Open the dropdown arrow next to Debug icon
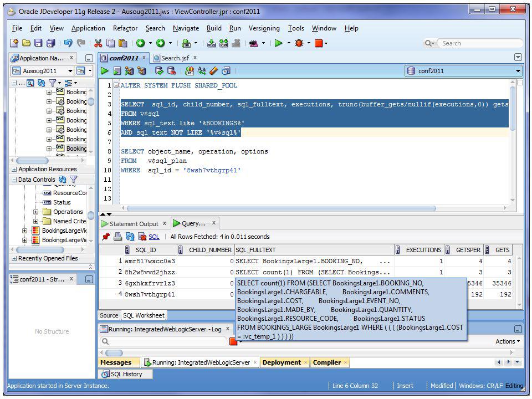The image size is (532, 399). (x=309, y=43)
